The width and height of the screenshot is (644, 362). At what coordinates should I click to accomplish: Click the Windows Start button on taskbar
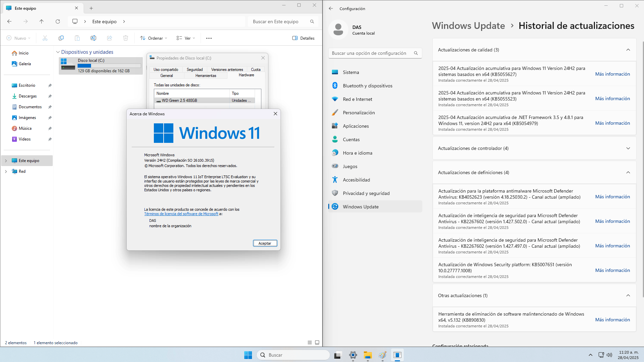(x=248, y=355)
